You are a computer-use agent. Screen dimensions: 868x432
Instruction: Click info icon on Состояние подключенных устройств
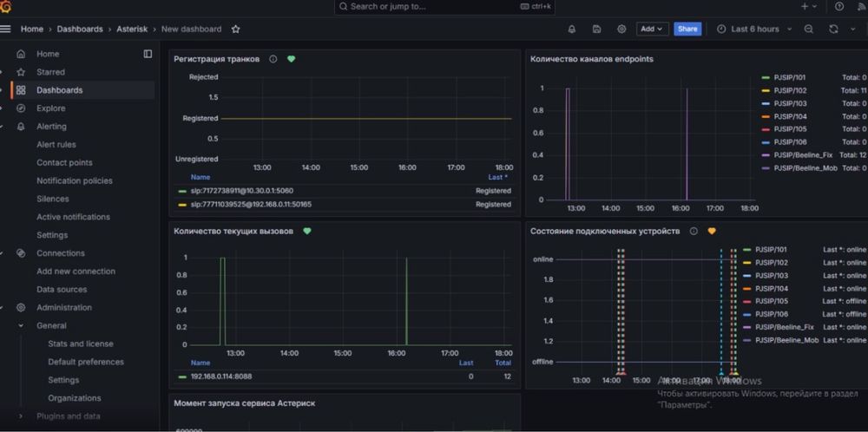tap(694, 232)
